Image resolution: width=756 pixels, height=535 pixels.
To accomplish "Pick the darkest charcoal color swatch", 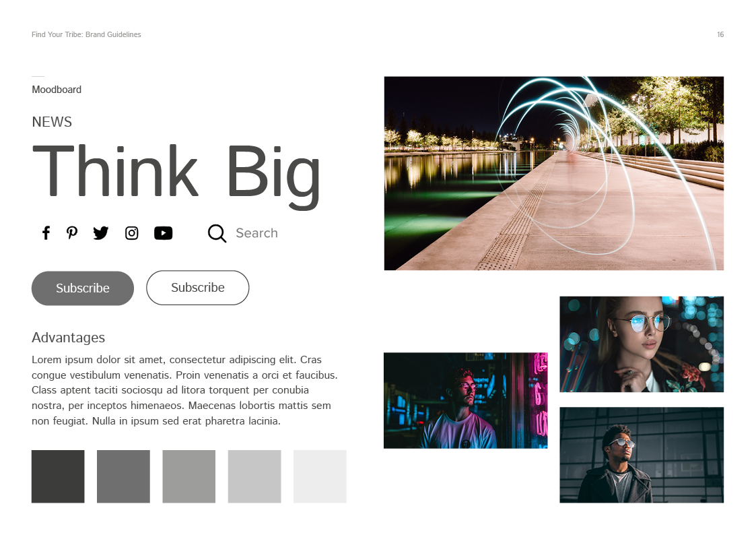I will (58, 476).
